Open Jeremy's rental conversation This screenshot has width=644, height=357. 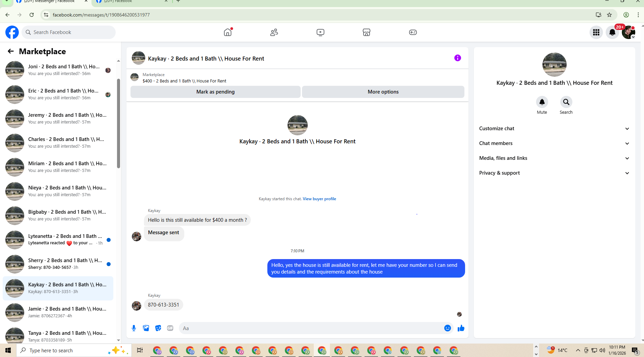(x=58, y=118)
